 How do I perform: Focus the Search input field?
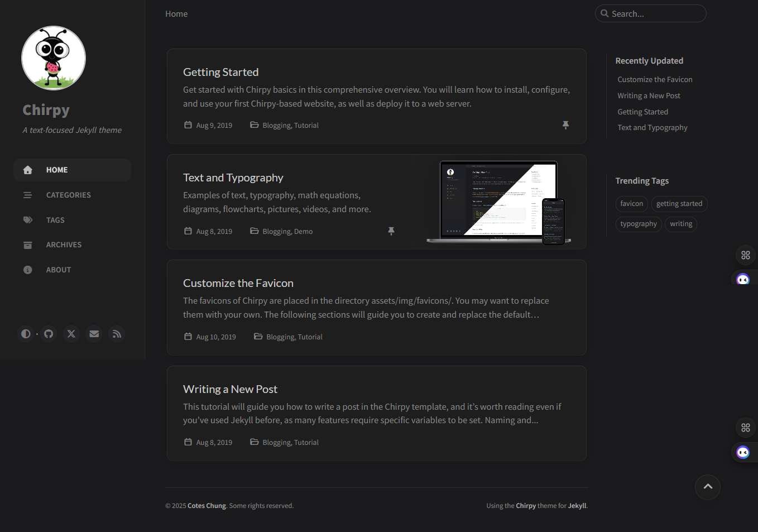click(656, 13)
